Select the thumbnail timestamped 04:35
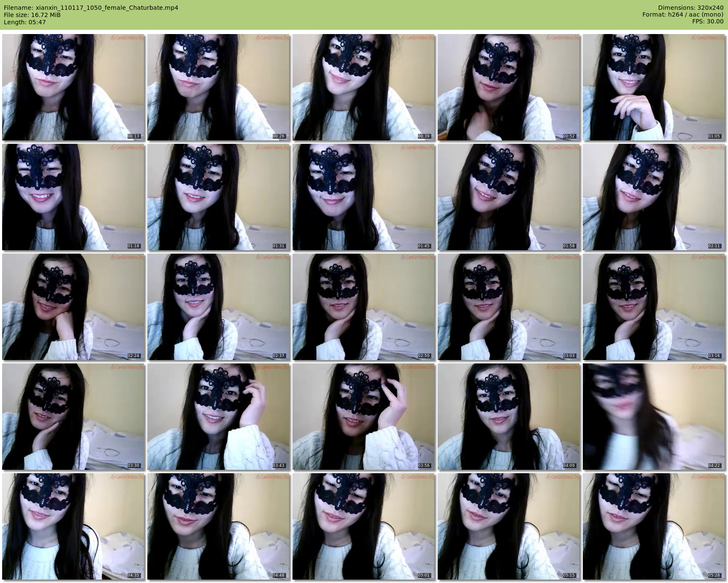Screen dimensions: 728x583 pos(73,526)
